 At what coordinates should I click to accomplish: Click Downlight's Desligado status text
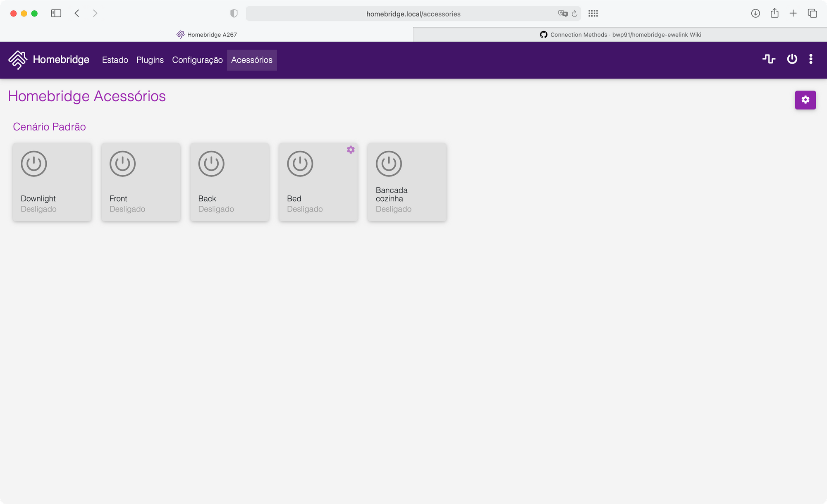click(x=38, y=209)
